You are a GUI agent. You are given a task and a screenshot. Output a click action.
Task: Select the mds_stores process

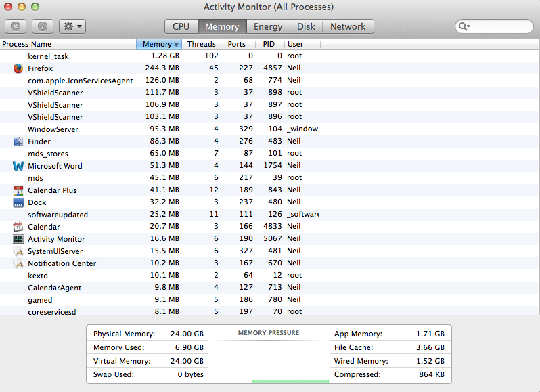pyautogui.click(x=269, y=153)
